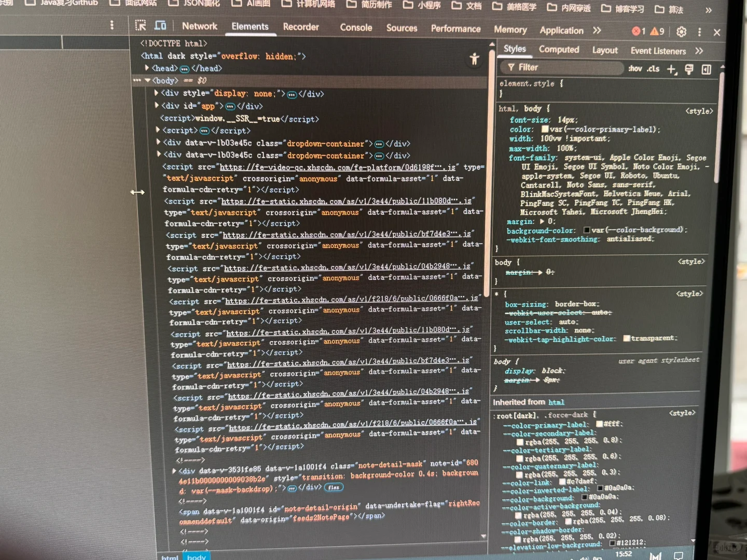
Task: Click ellipsis in the div id app
Action: [230, 106]
